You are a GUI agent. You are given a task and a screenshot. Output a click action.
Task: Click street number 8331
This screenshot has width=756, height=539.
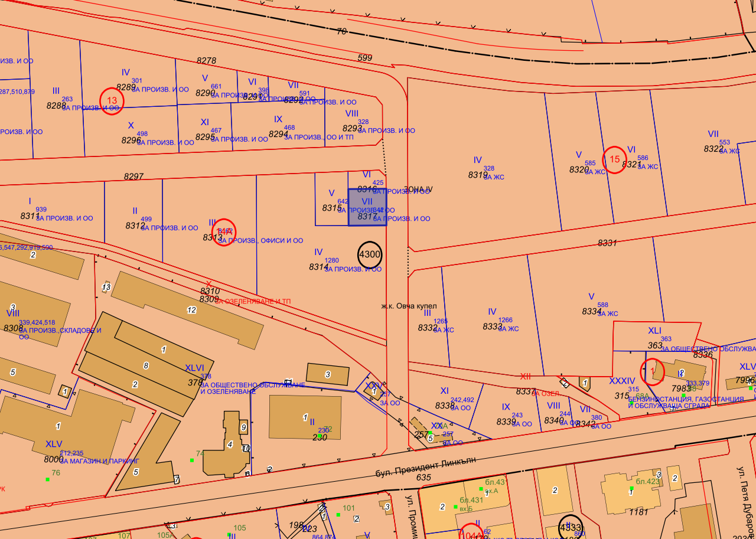pos(607,243)
